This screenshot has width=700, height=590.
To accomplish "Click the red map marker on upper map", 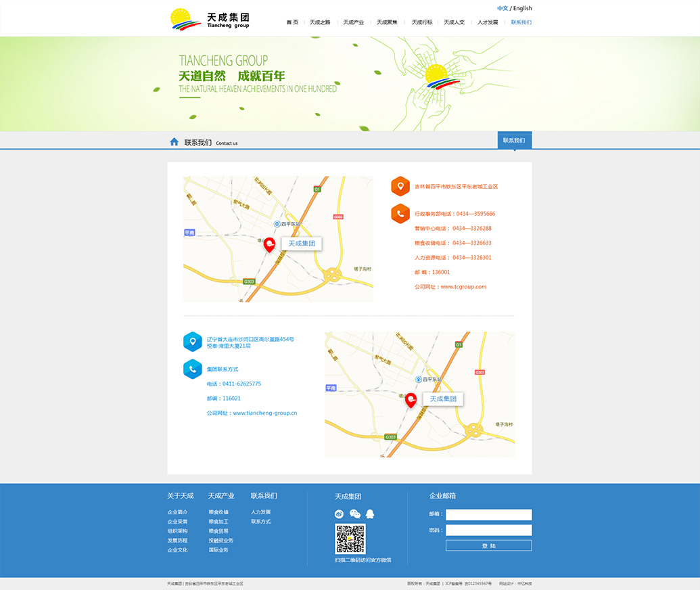I will click(x=269, y=244).
